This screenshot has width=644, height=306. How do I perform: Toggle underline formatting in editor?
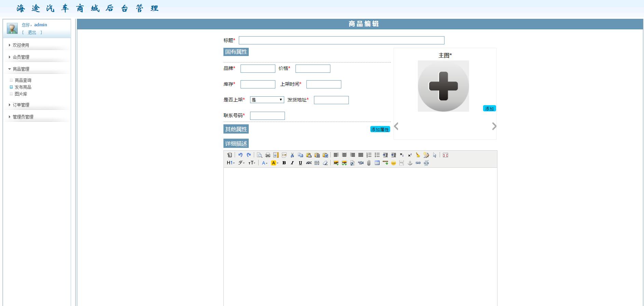(x=300, y=163)
